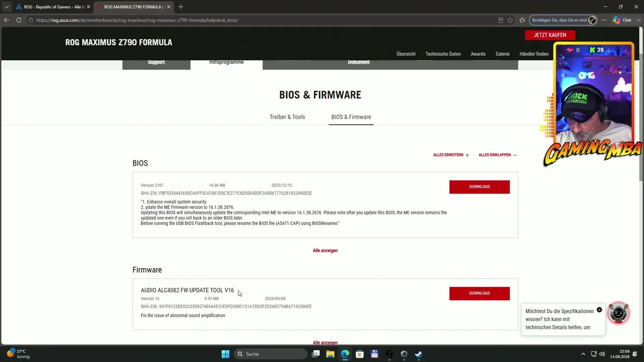Viewport: 644px width, 362px height.
Task: Close the chatbot specification prompt bubble
Action: [x=599, y=310]
